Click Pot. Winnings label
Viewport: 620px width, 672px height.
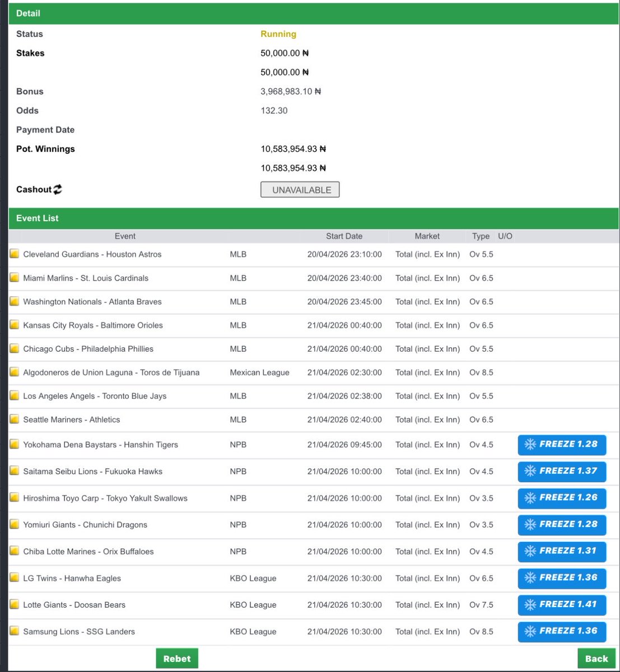click(x=45, y=149)
